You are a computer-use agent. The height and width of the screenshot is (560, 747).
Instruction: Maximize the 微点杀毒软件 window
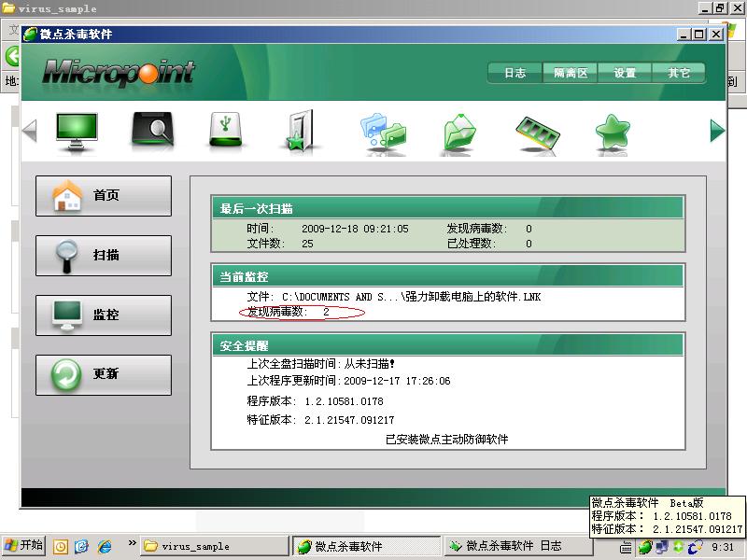698,35
